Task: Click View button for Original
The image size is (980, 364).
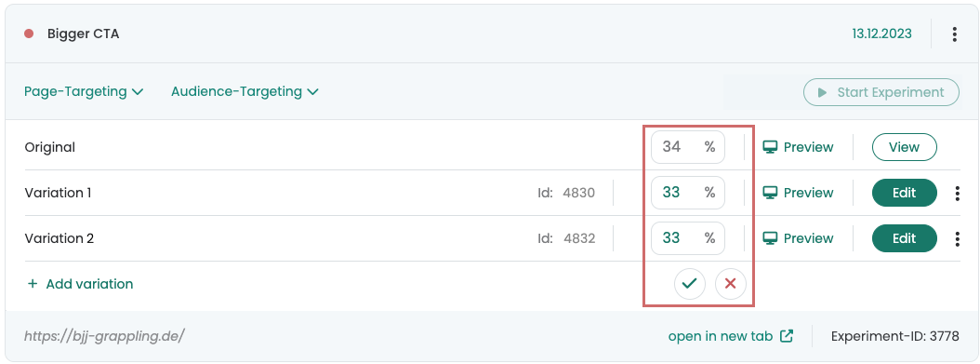Action: pos(905,148)
